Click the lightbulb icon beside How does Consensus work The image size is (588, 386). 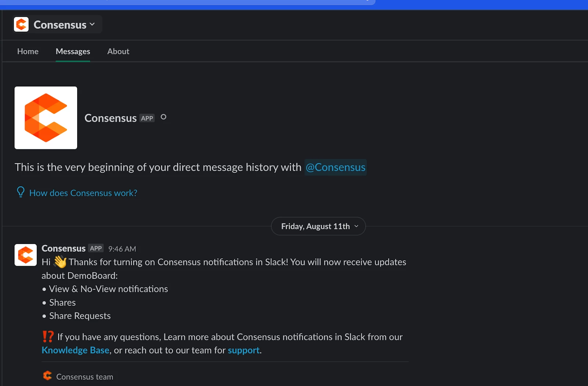click(21, 192)
